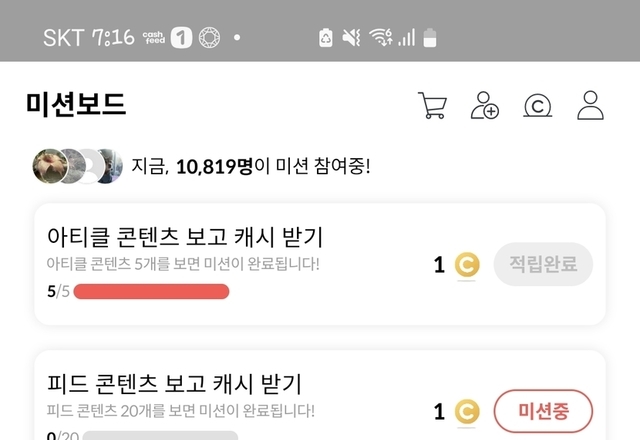This screenshot has width=640, height=440.
Task: Tap the Wi-Fi status icon
Action: coord(381,38)
